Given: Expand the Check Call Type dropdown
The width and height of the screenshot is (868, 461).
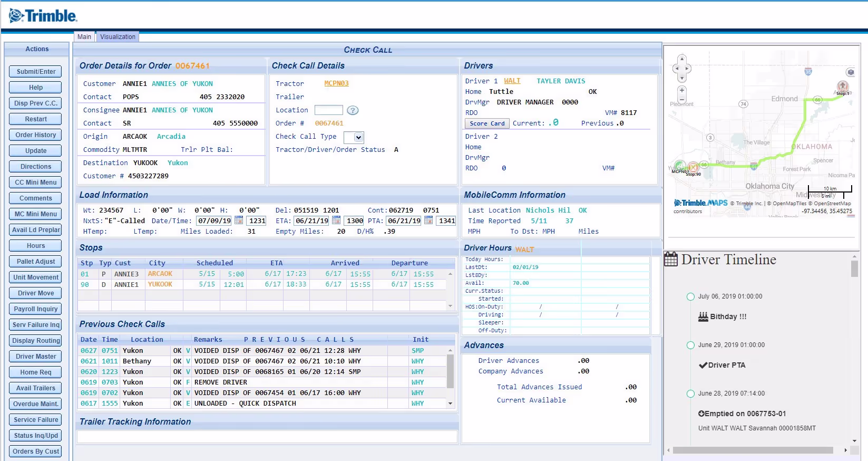Looking at the screenshot, I should 358,137.
